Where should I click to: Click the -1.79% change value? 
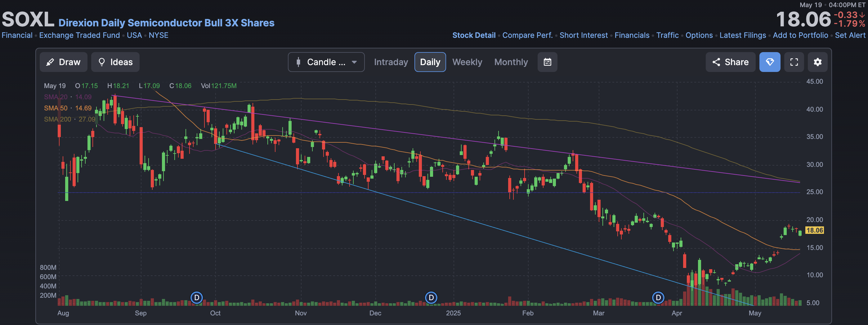[x=849, y=24]
